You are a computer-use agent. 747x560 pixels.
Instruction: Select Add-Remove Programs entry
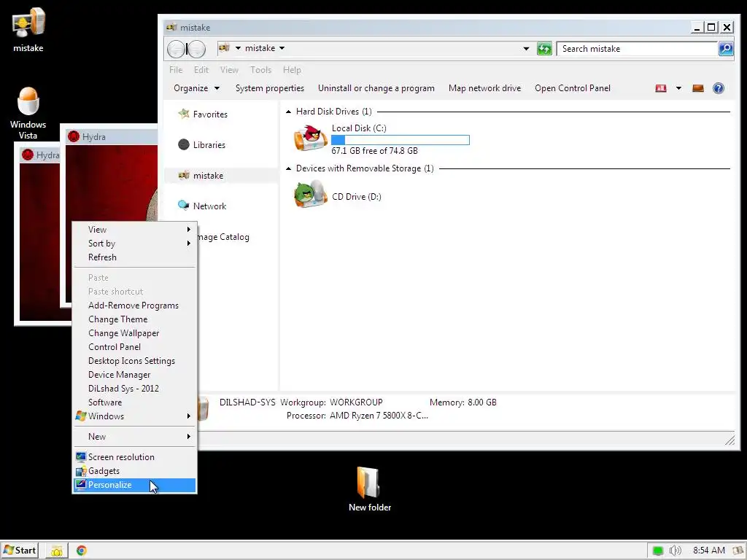[134, 306]
